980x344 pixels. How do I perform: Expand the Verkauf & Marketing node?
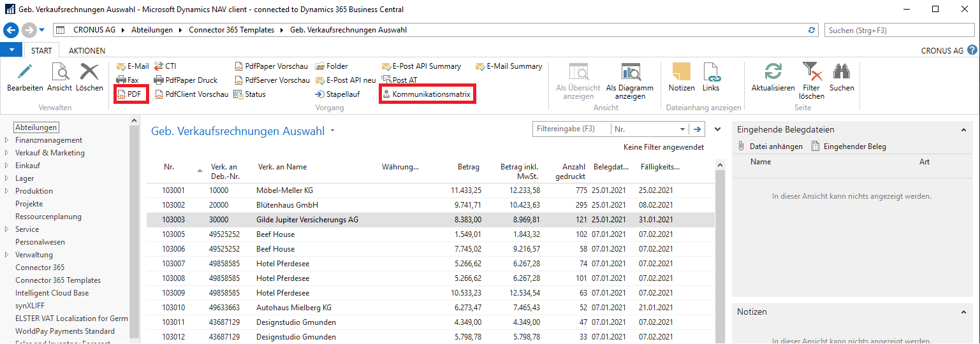pos(7,153)
